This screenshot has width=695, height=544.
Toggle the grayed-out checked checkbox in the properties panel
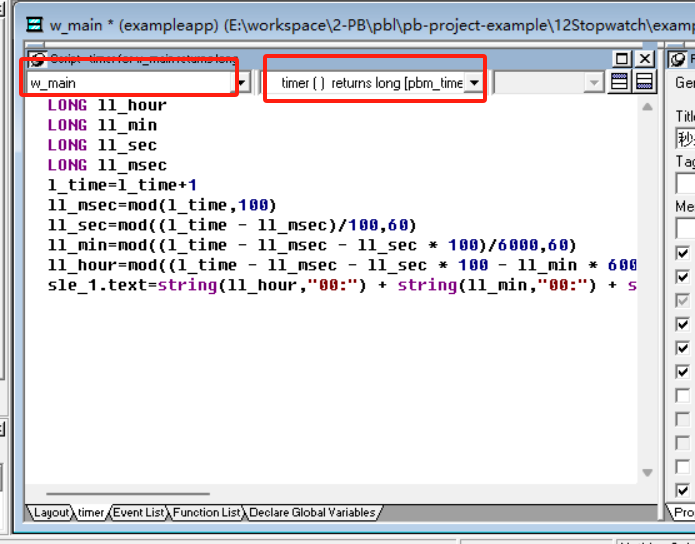pos(683,300)
